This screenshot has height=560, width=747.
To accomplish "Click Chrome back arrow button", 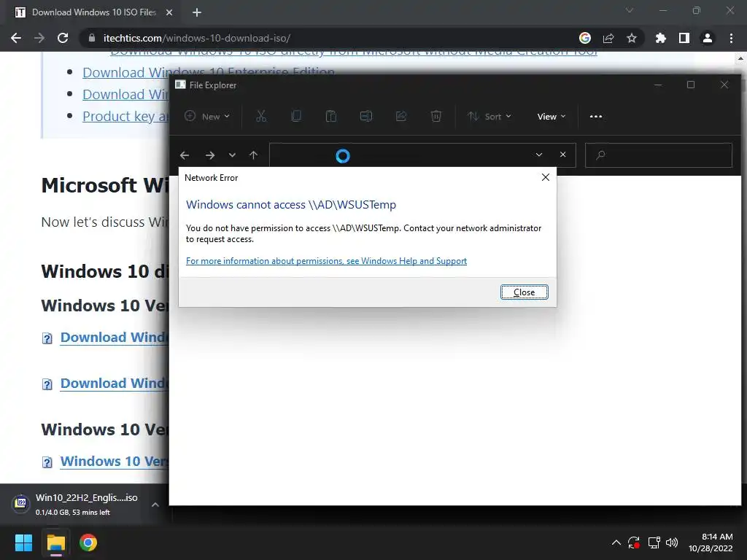I will 16,38.
